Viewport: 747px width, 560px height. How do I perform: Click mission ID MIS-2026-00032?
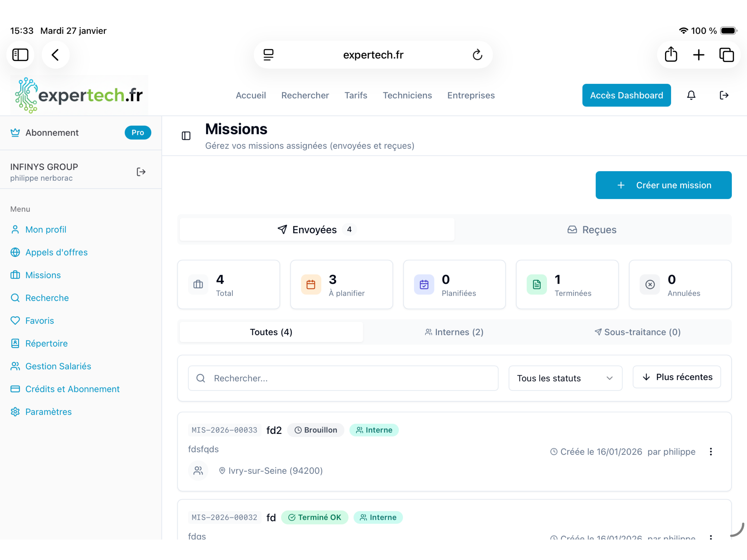[224, 517]
